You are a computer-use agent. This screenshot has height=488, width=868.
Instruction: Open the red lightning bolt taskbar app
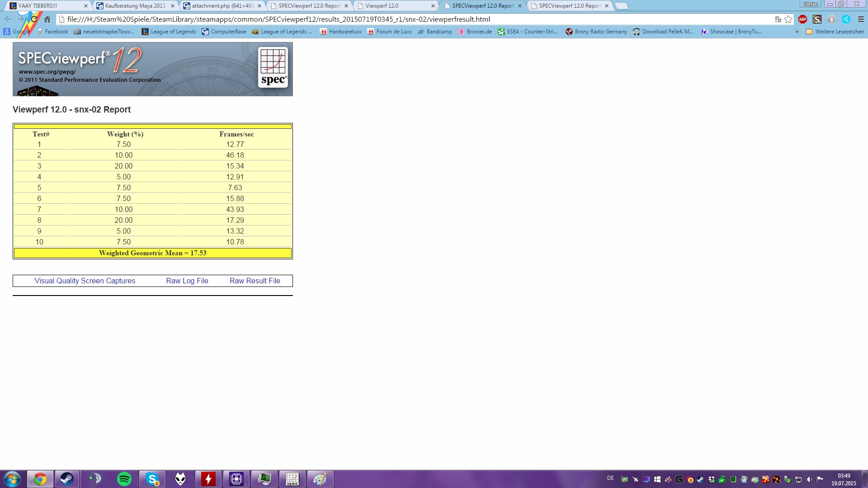208,479
